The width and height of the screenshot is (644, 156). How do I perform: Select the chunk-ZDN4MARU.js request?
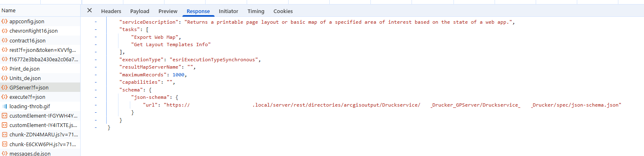point(40,134)
